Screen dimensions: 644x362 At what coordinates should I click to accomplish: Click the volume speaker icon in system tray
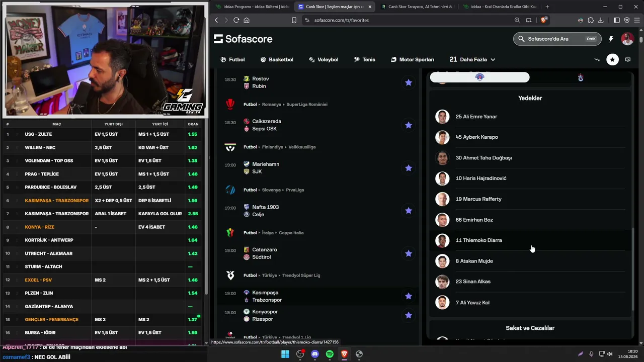pyautogui.click(x=610, y=354)
